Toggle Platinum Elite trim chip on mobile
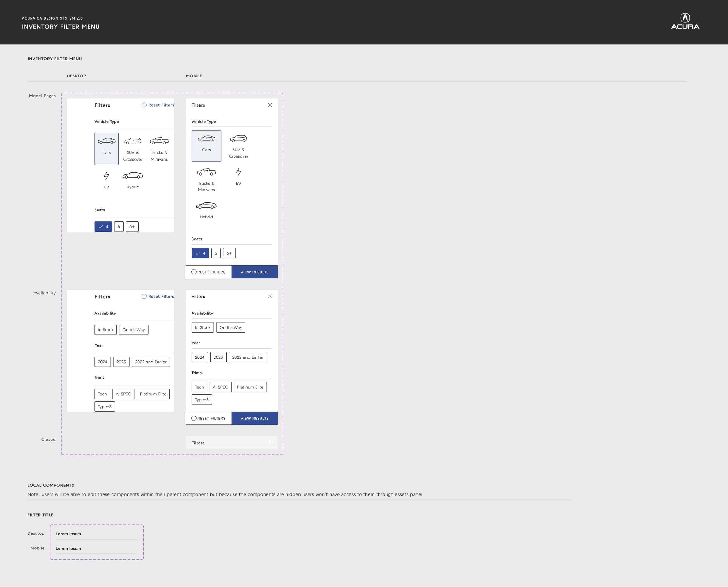This screenshot has height=587, width=728. point(250,387)
